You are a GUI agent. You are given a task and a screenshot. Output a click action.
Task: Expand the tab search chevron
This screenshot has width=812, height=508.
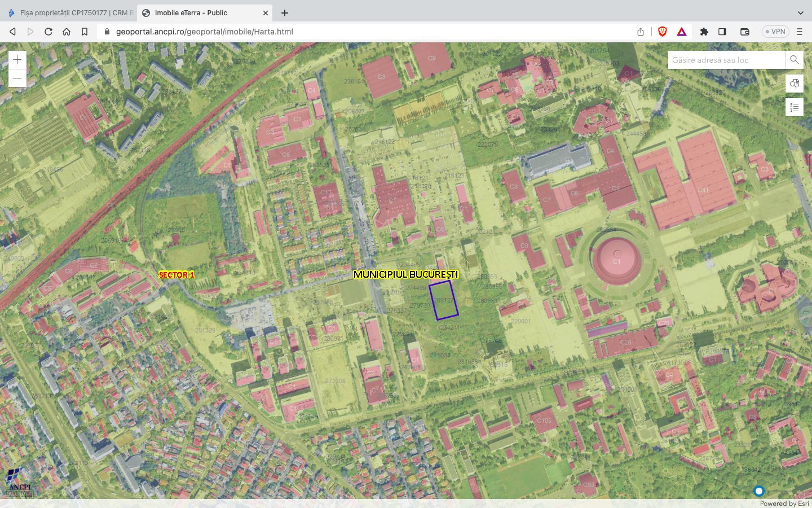tap(800, 12)
